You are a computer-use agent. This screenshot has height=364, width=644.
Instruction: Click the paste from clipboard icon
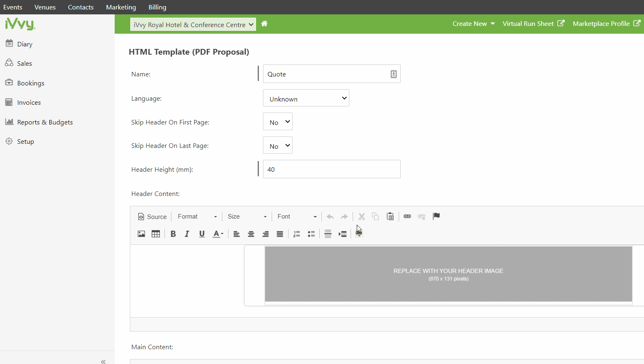click(390, 217)
